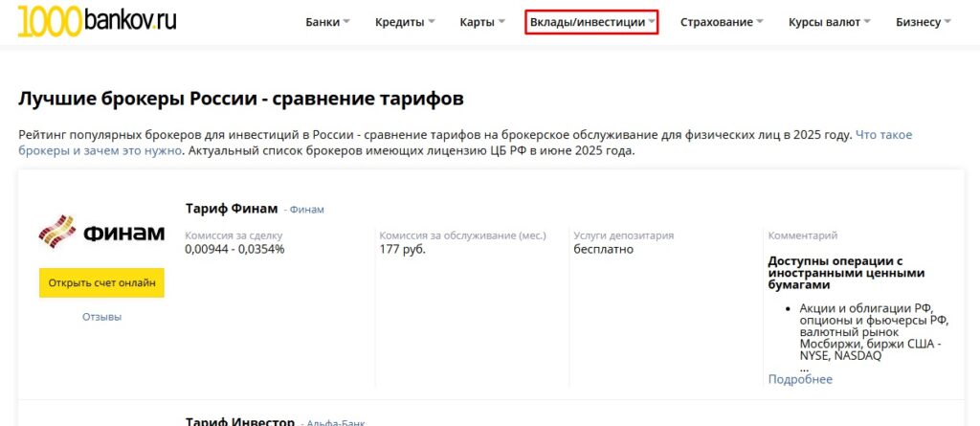Click the Комиссия за обслуживание (мес.) label

[x=462, y=235]
